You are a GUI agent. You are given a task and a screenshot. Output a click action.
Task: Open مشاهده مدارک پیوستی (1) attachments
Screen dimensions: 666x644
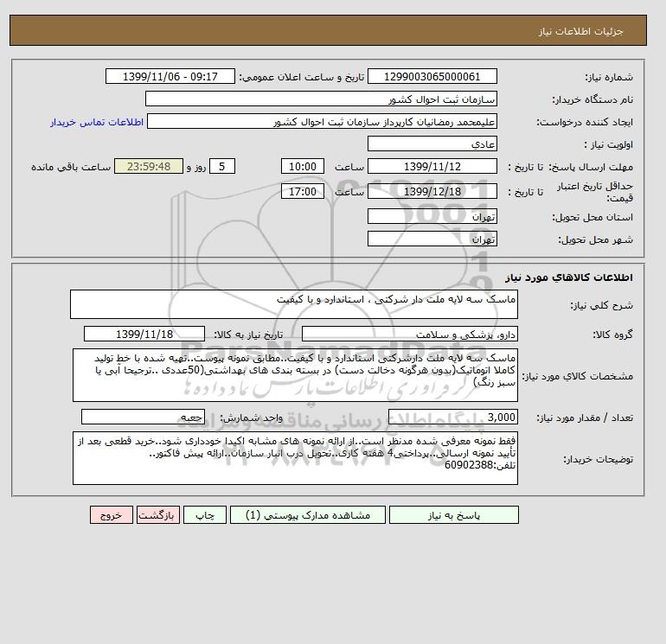click(308, 514)
